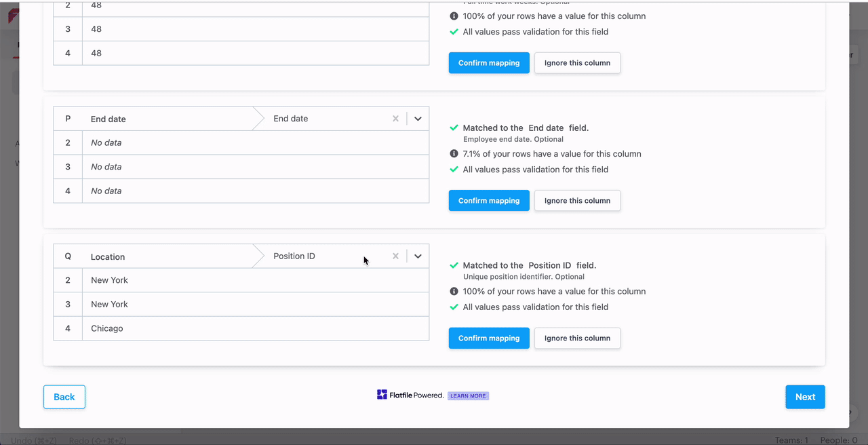Confirm mapping for the End date column
Viewport: 868px width, 445px height.
(488, 201)
